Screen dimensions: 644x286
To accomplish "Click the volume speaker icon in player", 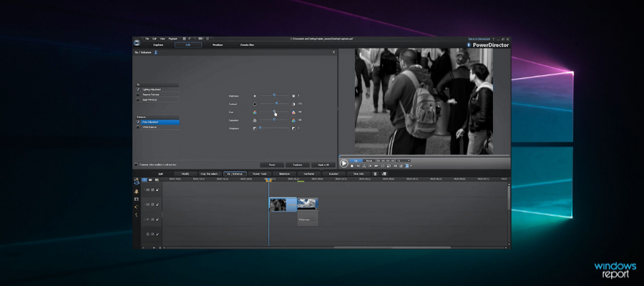I will (395, 166).
